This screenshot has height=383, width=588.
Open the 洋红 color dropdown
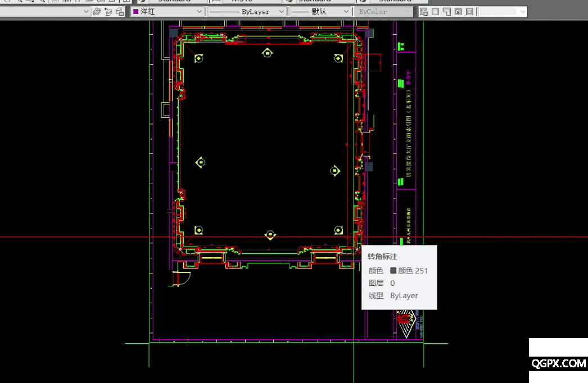pos(200,12)
